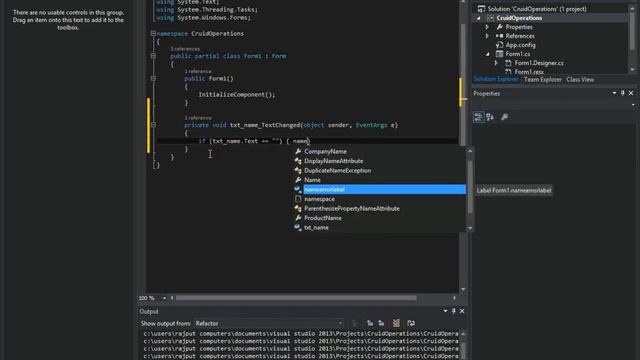Open the Properties object selector dropdown
640x360 pixels.
(x=633, y=105)
